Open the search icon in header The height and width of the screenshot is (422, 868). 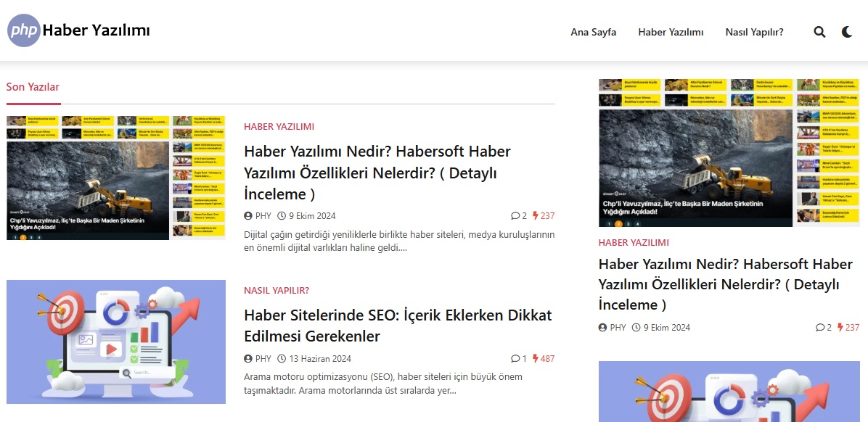819,32
